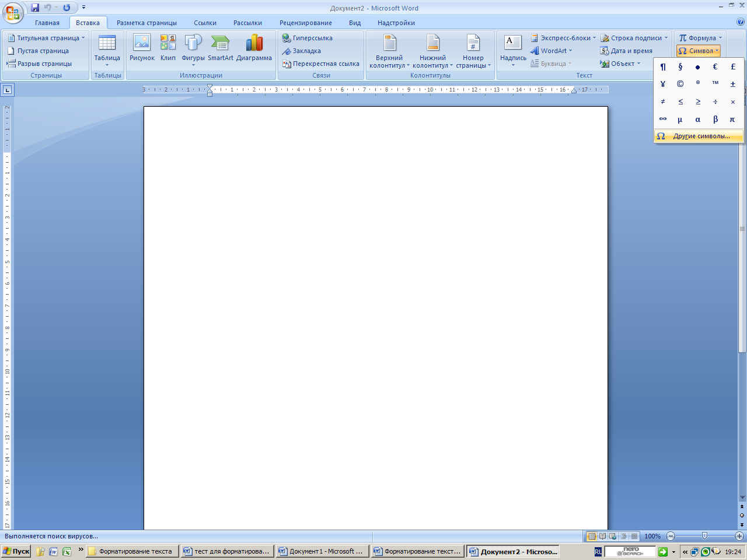
Task: Insert the copyright © symbol
Action: click(x=680, y=85)
